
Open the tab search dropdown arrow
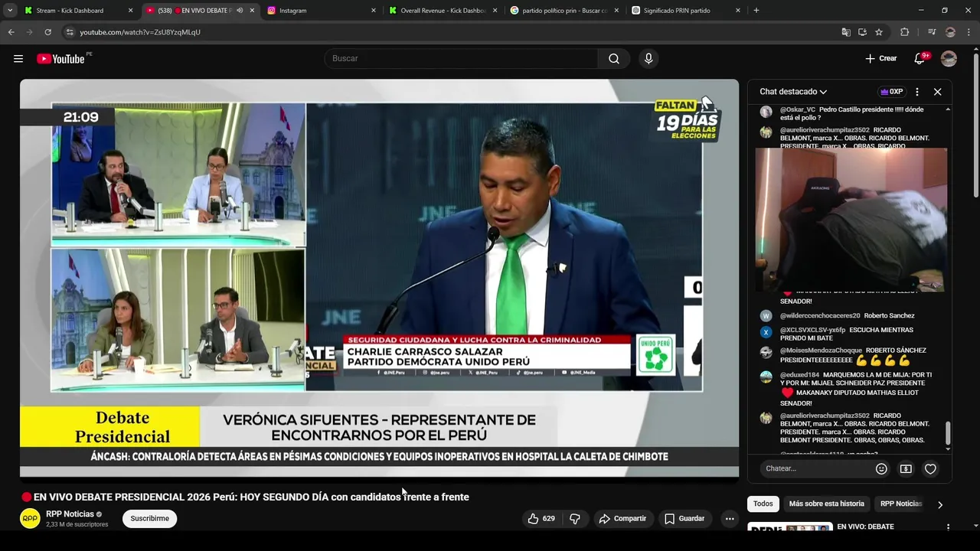pos(10,11)
